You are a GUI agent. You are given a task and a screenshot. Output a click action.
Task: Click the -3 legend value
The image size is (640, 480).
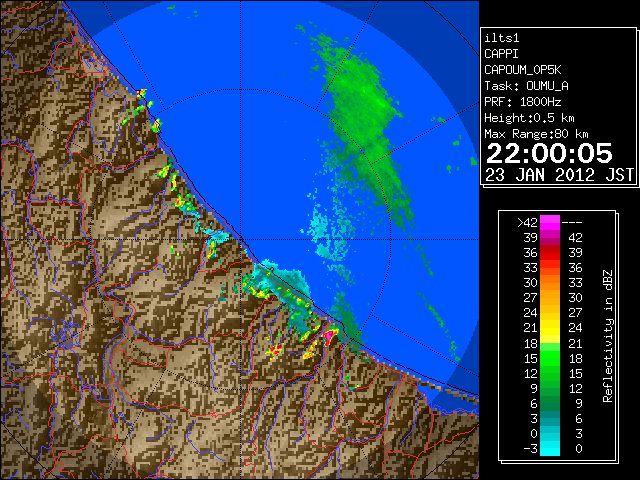pos(530,449)
